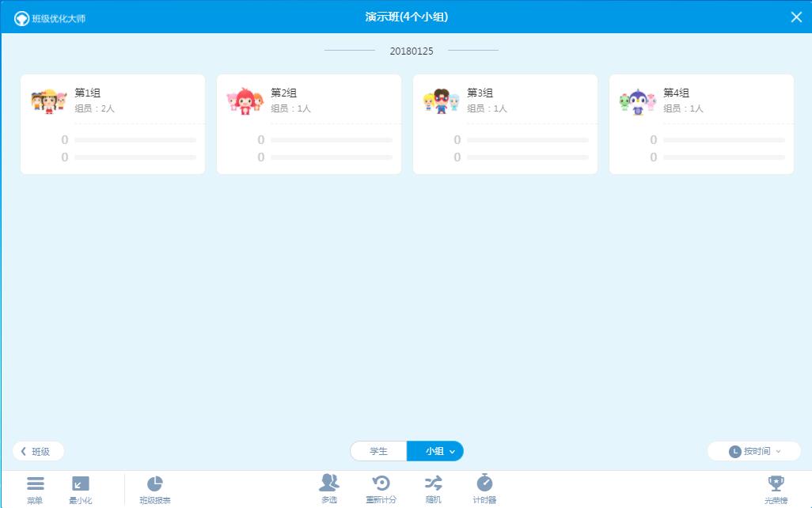Open the 按时间 sorting dropdown
The width and height of the screenshot is (812, 508).
(779, 451)
